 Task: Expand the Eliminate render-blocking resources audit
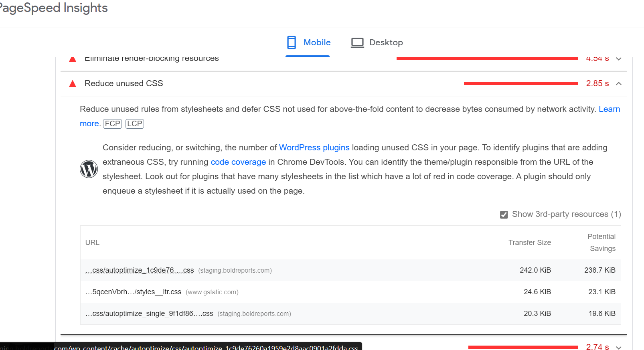pyautogui.click(x=619, y=59)
